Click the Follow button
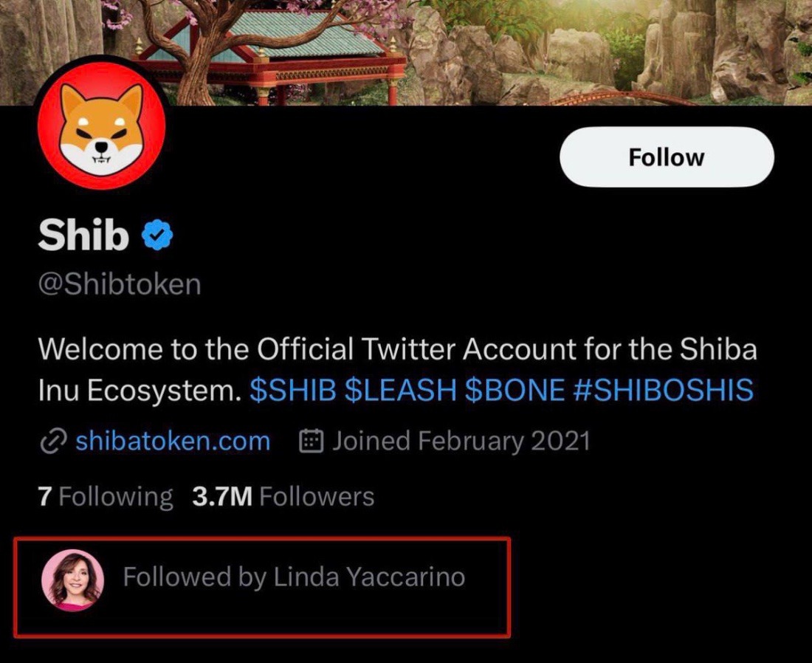This screenshot has height=663, width=812. [x=667, y=157]
